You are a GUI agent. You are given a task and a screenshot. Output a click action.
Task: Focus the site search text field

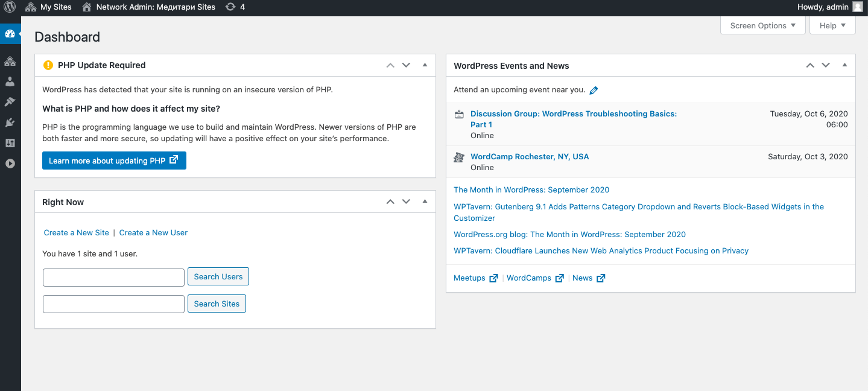[x=113, y=304]
